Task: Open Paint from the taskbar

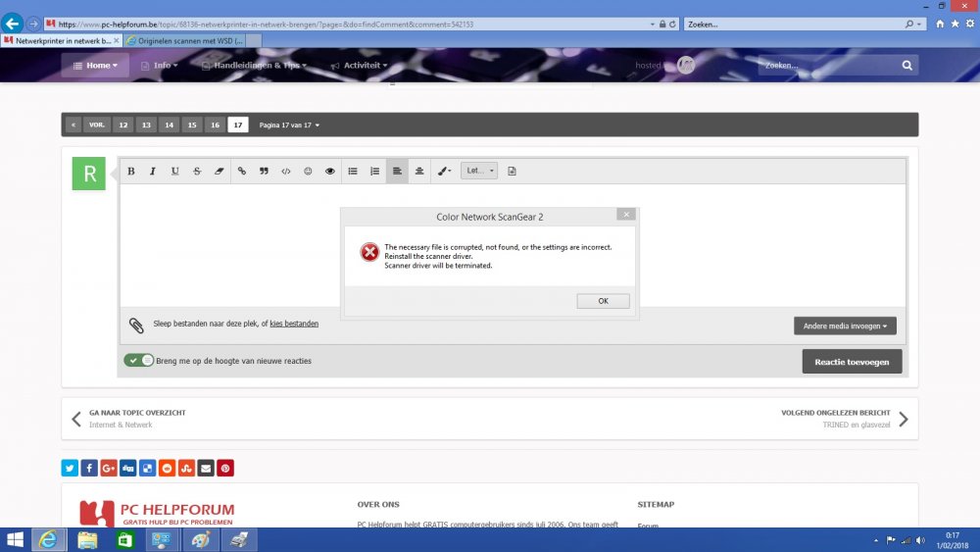Action: [201, 540]
